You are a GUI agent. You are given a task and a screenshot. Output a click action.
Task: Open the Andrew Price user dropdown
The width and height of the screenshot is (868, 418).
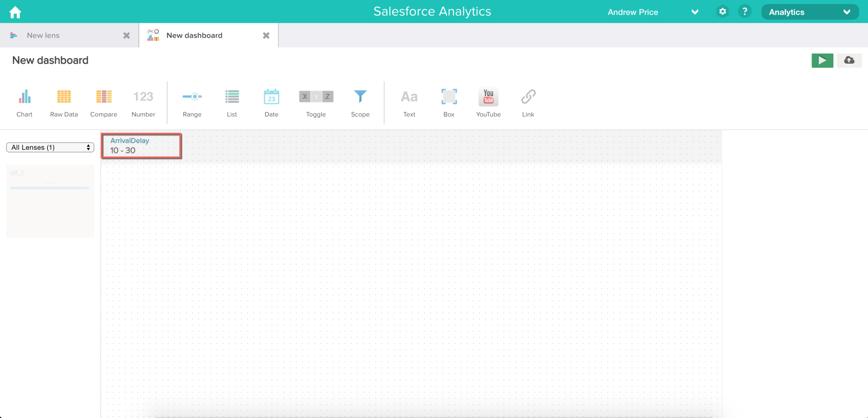pyautogui.click(x=653, y=12)
